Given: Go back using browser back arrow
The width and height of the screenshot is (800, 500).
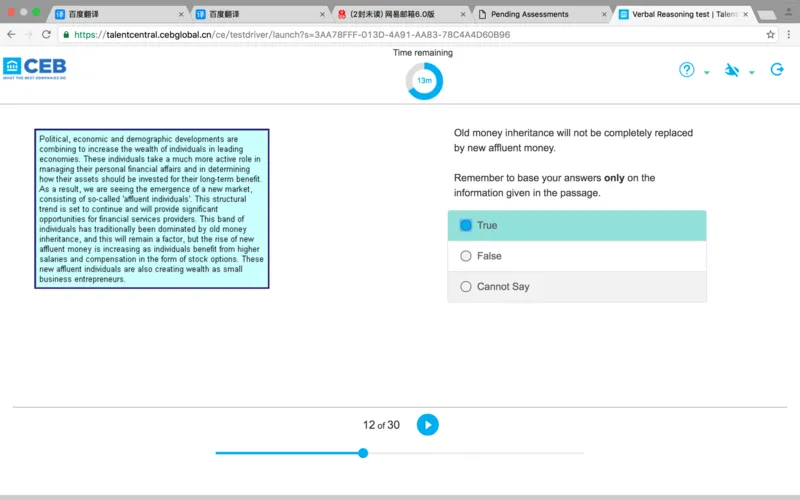Looking at the screenshot, I should coord(11,34).
